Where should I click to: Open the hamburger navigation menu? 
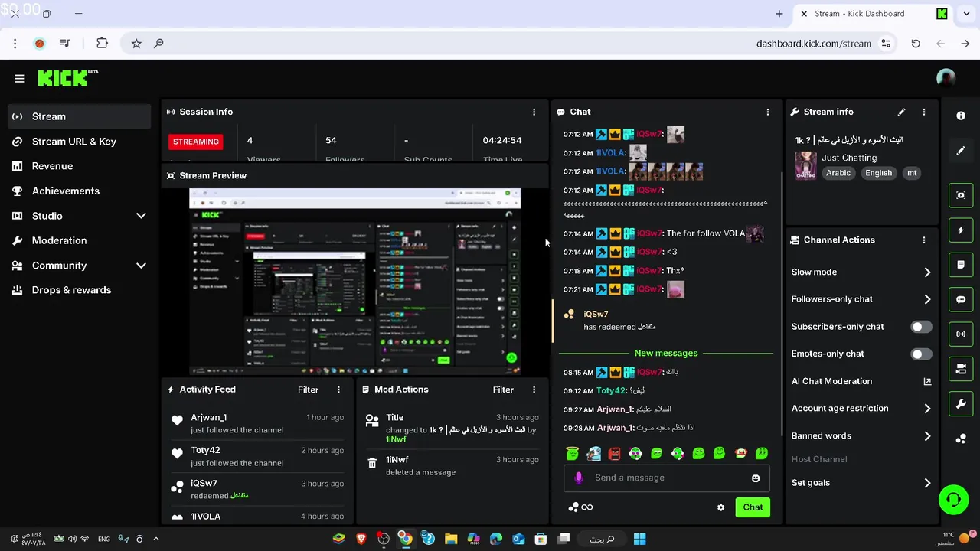20,78
